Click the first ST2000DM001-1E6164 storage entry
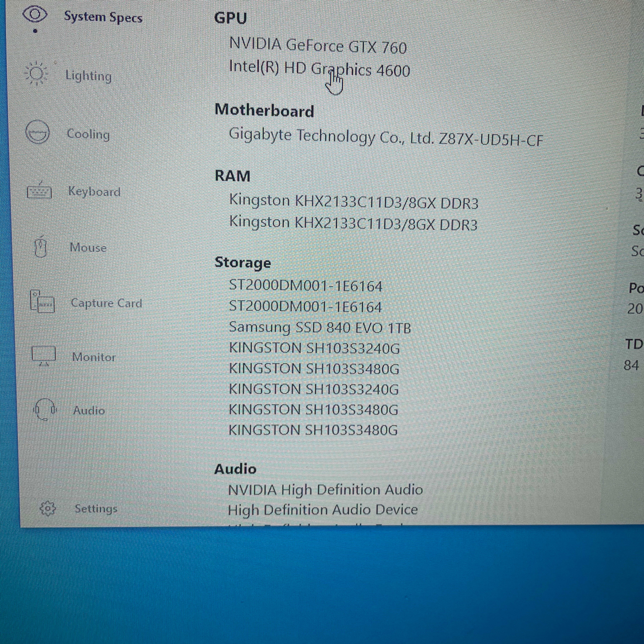This screenshot has height=644, width=644. 305,286
